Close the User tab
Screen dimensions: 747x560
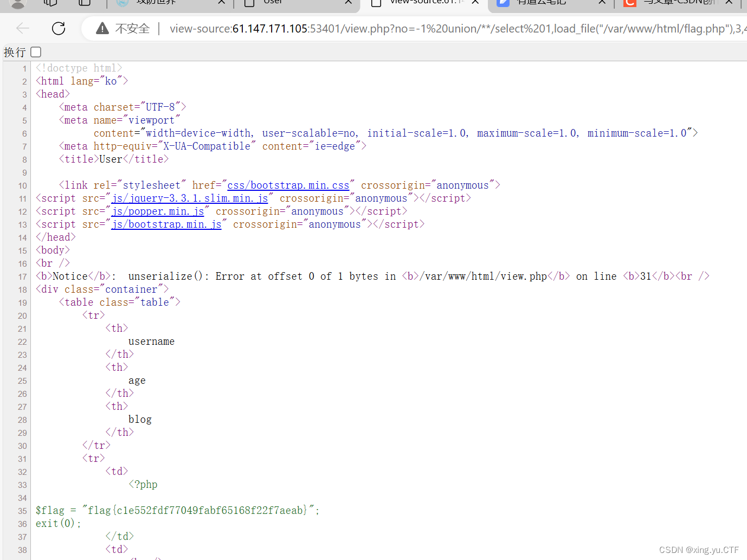click(x=349, y=2)
